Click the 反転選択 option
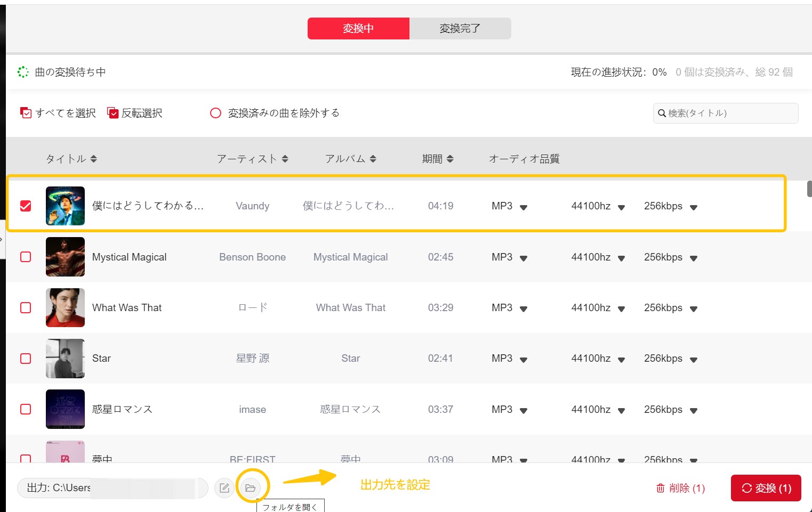 tap(135, 113)
